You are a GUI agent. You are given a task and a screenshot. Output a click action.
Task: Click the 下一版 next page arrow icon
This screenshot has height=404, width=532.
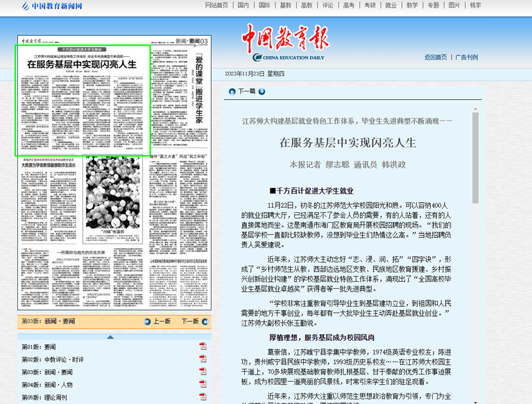coord(205,321)
